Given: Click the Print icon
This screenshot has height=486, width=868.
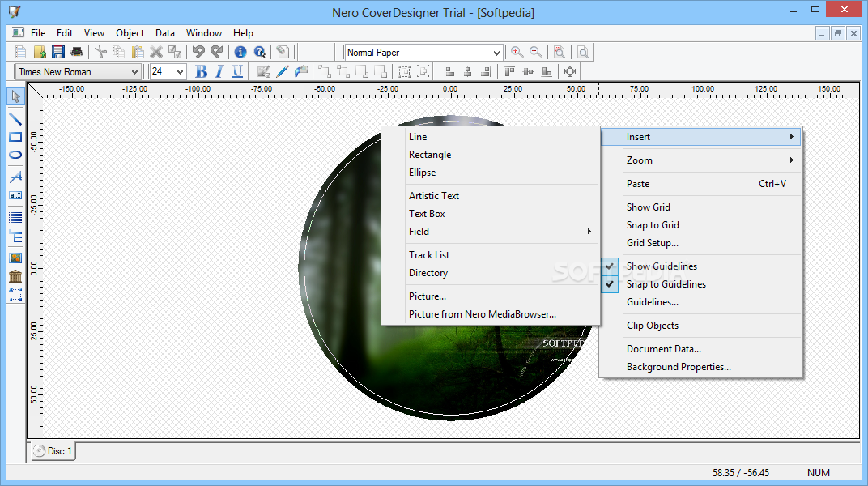Looking at the screenshot, I should tap(77, 52).
